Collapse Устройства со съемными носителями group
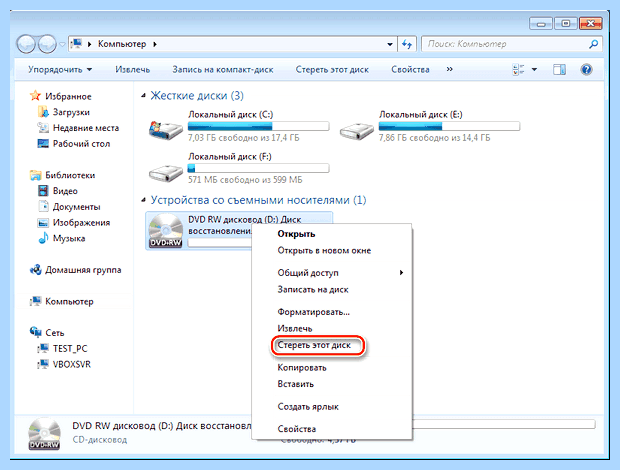The image size is (620, 470). (x=144, y=200)
